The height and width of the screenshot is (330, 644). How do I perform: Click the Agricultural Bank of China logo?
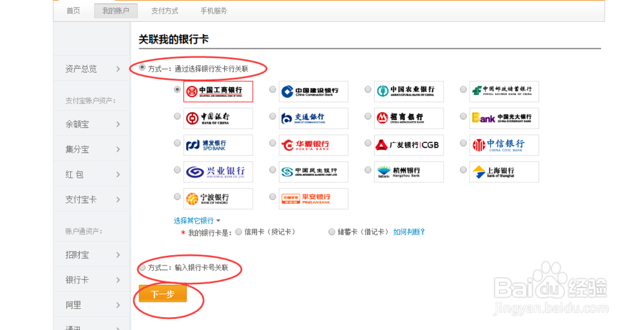point(409,92)
